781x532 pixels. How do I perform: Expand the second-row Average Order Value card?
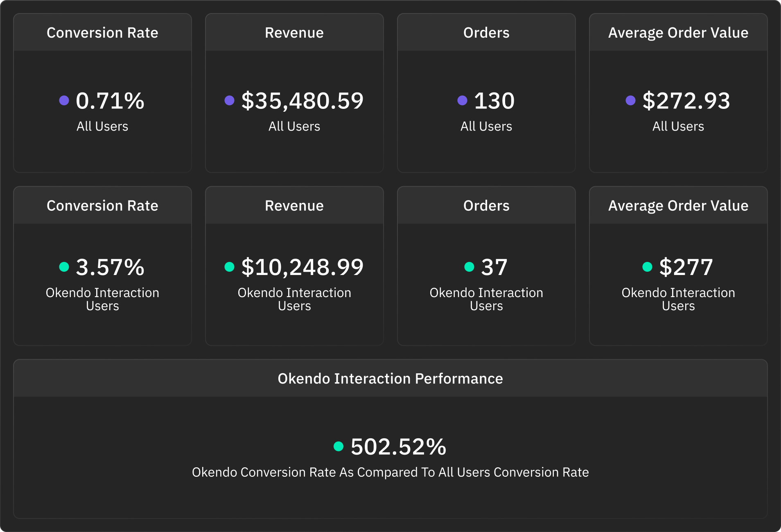pos(678,205)
